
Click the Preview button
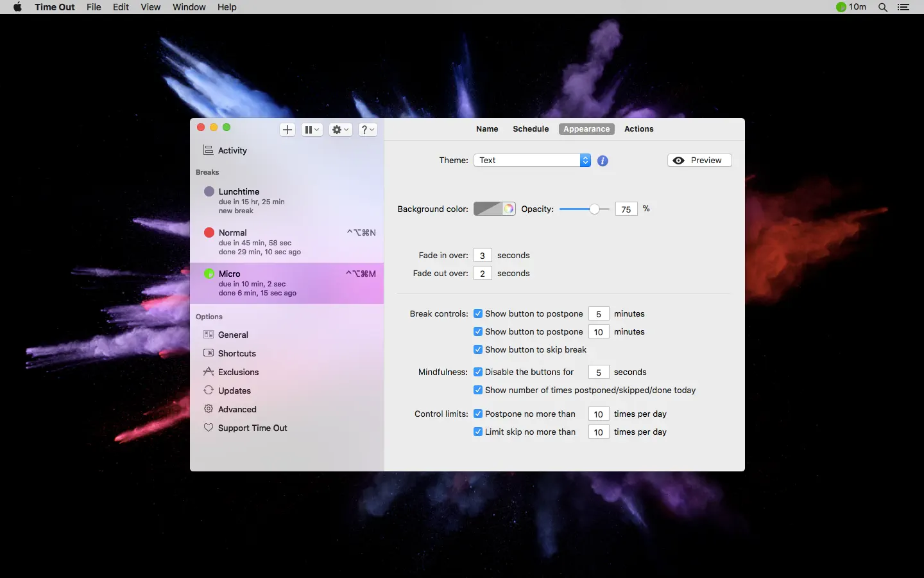(x=699, y=161)
